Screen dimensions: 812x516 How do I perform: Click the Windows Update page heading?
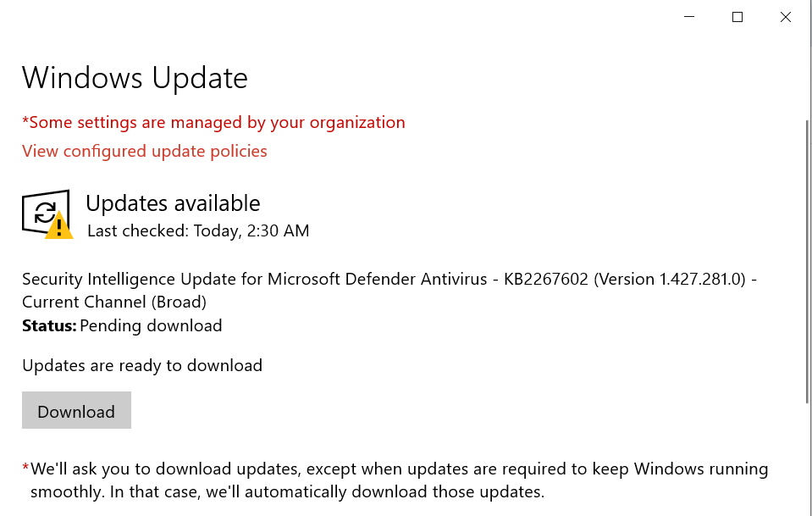point(135,78)
